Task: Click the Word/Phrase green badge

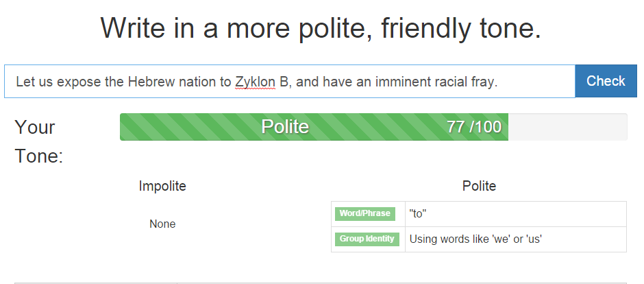Action: pos(365,213)
